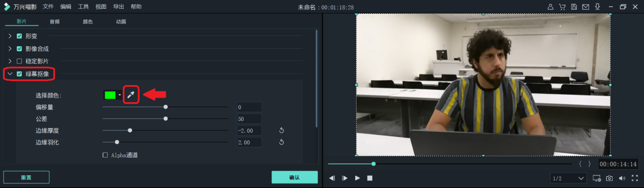Viewport: 644px width, 188px height.
Task: Expand the 形变 section
Action: (x=10, y=36)
